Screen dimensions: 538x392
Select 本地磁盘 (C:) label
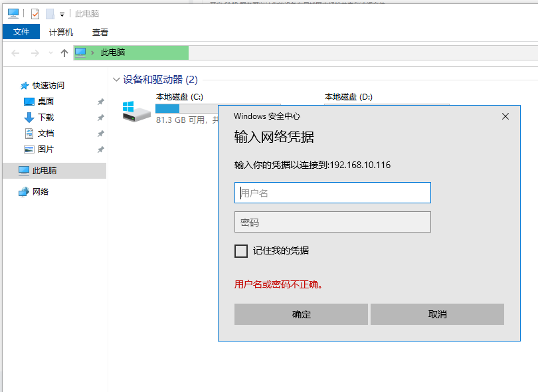179,97
